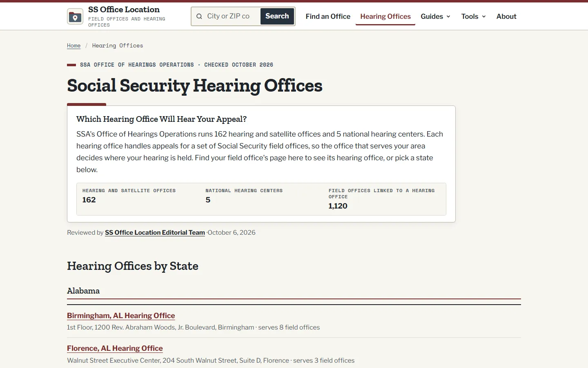Viewport: 588px width, 368px height.
Task: Click the "1,120" field offices linked value
Action: coord(338,206)
